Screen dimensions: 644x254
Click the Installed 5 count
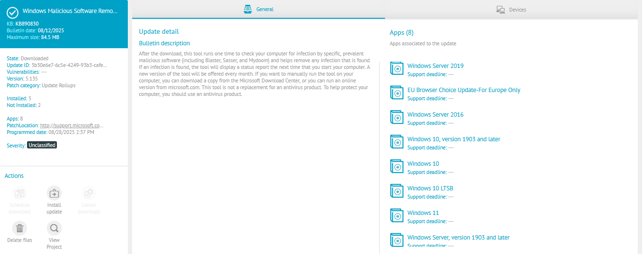pyautogui.click(x=19, y=98)
